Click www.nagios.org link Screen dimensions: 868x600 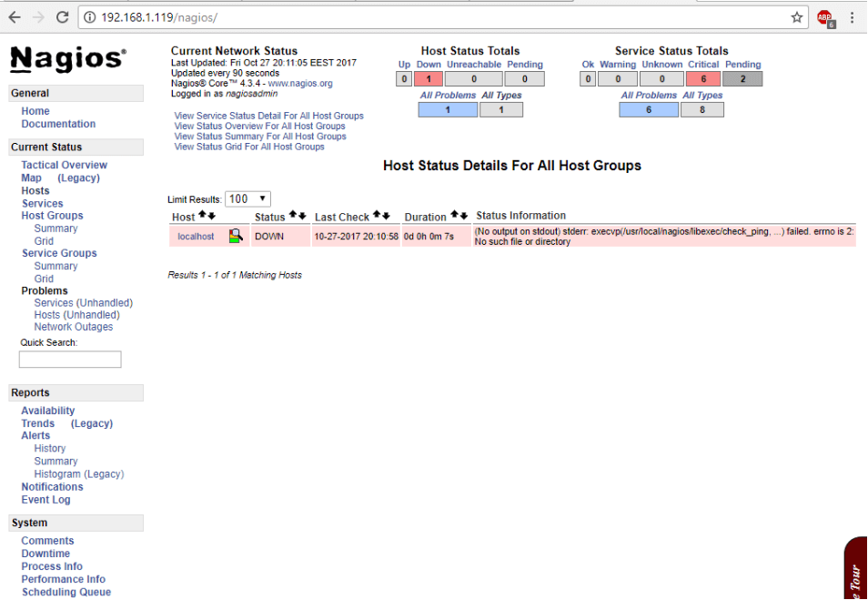point(300,84)
